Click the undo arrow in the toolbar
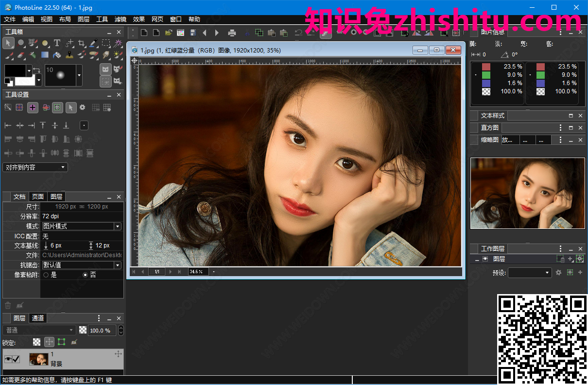 pyautogui.click(x=298, y=33)
